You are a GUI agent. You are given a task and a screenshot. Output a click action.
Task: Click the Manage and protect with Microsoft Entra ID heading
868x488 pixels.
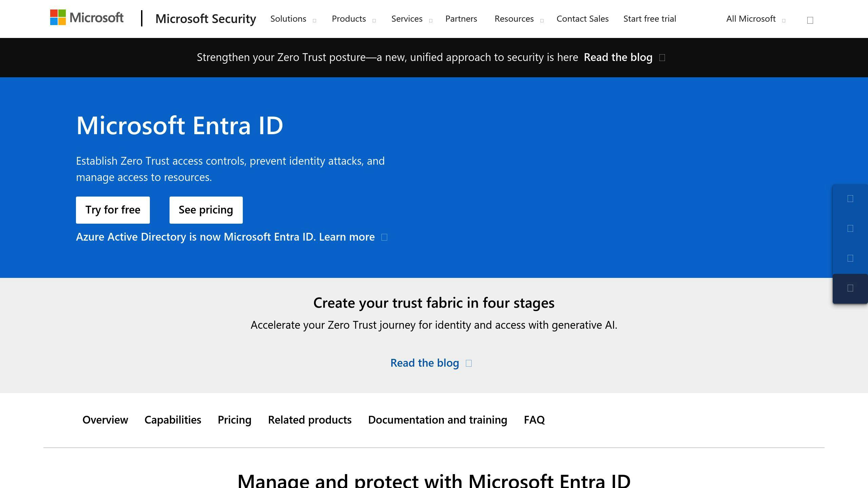pos(434,480)
